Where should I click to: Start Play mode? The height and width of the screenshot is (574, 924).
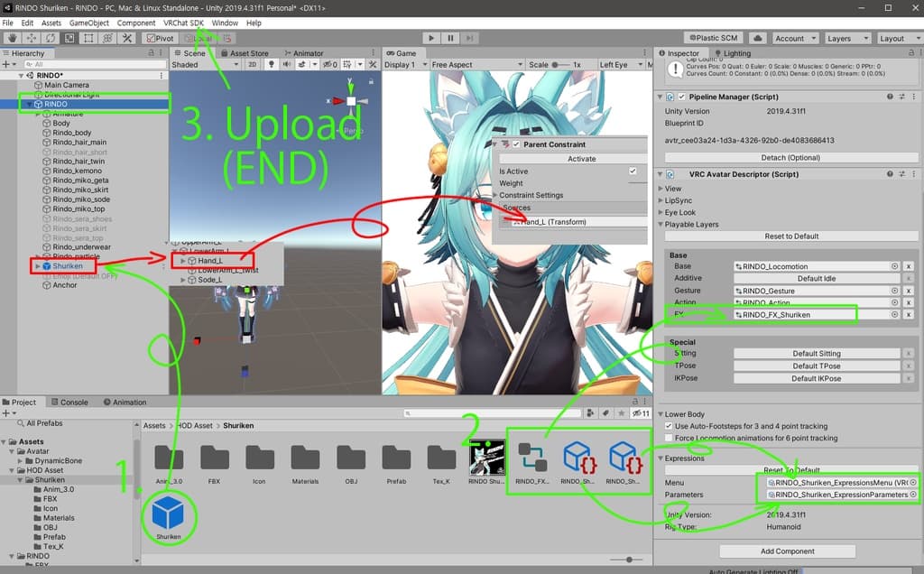coord(431,38)
